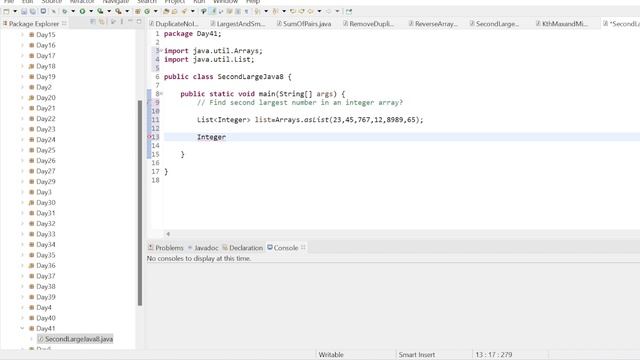Image resolution: width=640 pixels, height=360 pixels.
Task: Select SecondLargeJava8.java in Package Explorer
Action: pos(75,339)
